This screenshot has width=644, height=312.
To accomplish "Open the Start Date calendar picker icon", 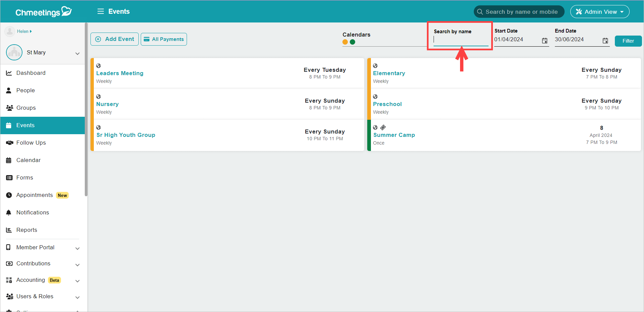I will click(x=545, y=41).
